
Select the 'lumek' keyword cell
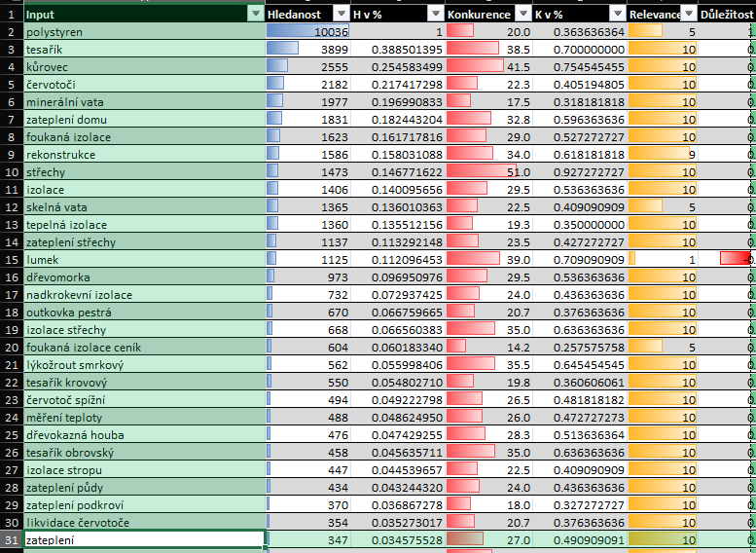tap(143, 260)
